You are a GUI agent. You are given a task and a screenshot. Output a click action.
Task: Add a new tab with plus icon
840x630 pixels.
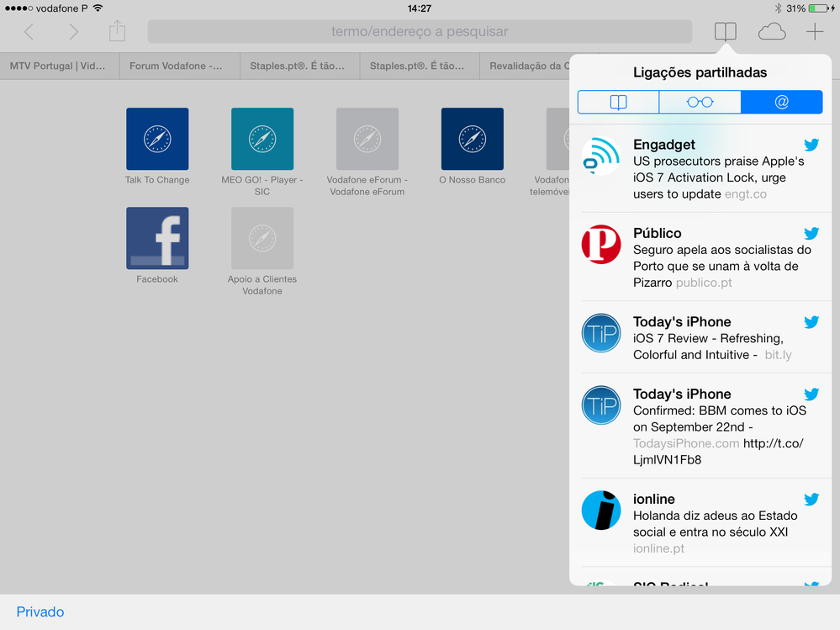[814, 32]
